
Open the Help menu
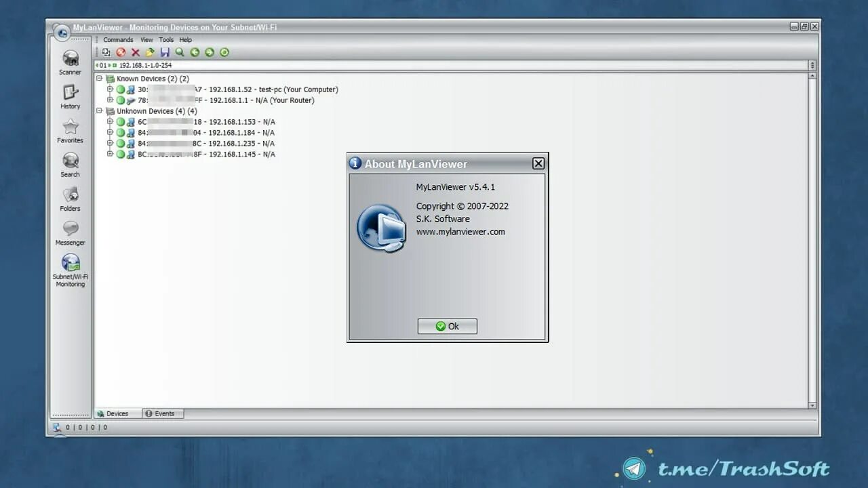186,40
